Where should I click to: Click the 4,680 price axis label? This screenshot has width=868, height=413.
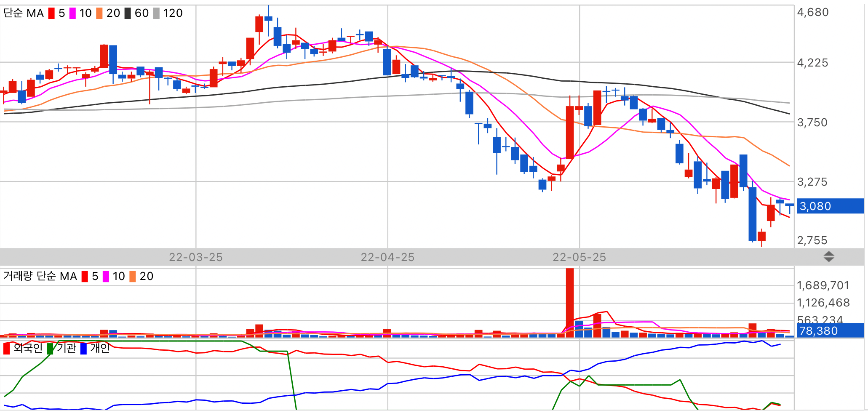coord(813,12)
